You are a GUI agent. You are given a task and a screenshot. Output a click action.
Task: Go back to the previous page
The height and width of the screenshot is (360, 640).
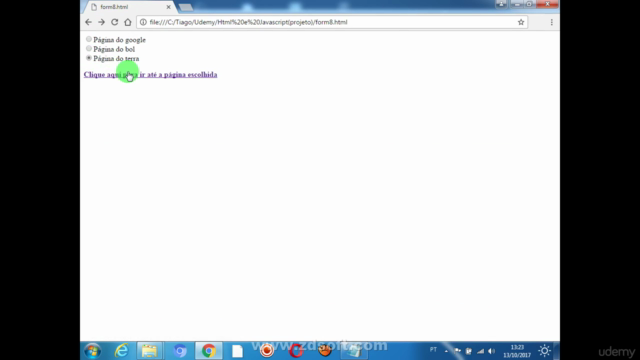[x=88, y=22]
